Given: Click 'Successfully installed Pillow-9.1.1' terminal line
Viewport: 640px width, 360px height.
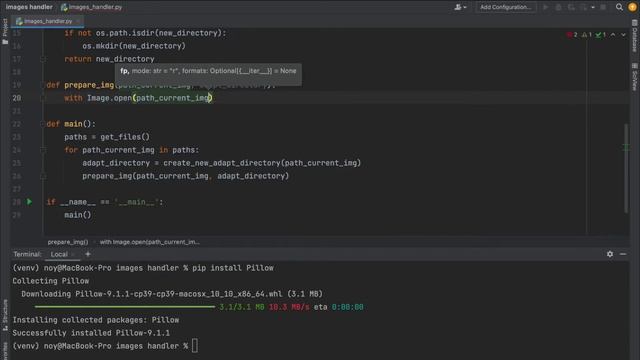Looking at the screenshot, I should tap(91, 333).
